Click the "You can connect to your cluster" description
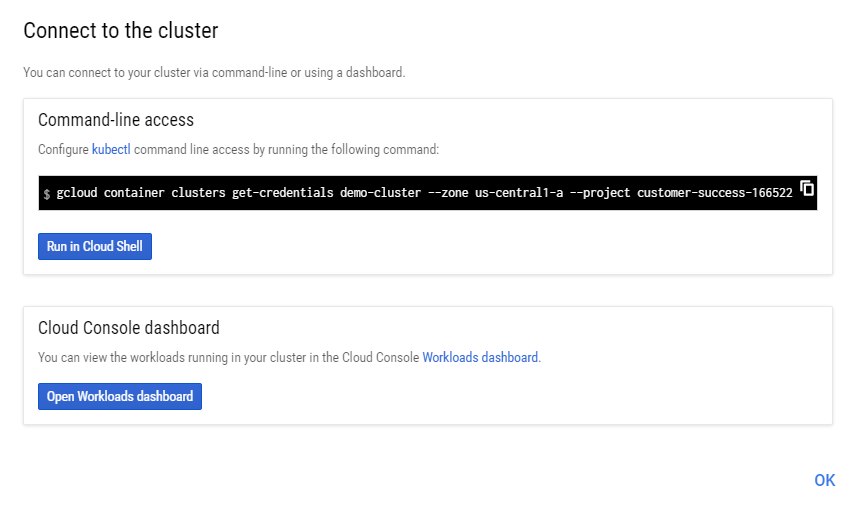Screen dimensions: 858x507 pyautogui.click(x=214, y=73)
